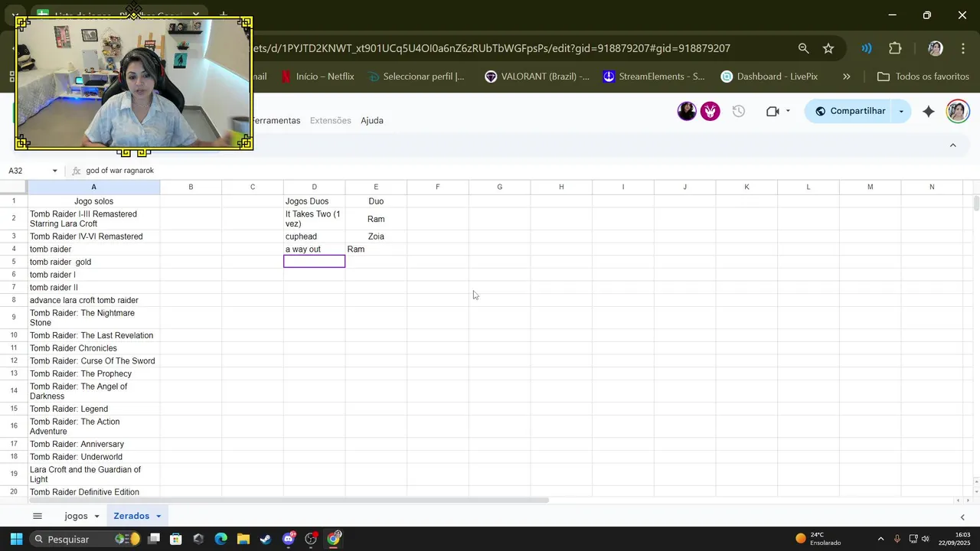Click the Compartilhar share button
This screenshot has height=551, width=980.
(x=850, y=112)
